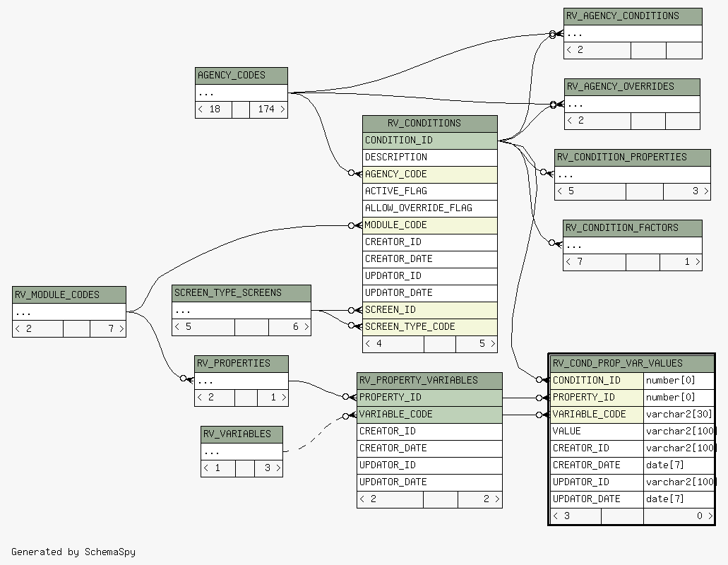Open the AGENCY_CODES table header
This screenshot has width=728, height=565.
pos(241,76)
